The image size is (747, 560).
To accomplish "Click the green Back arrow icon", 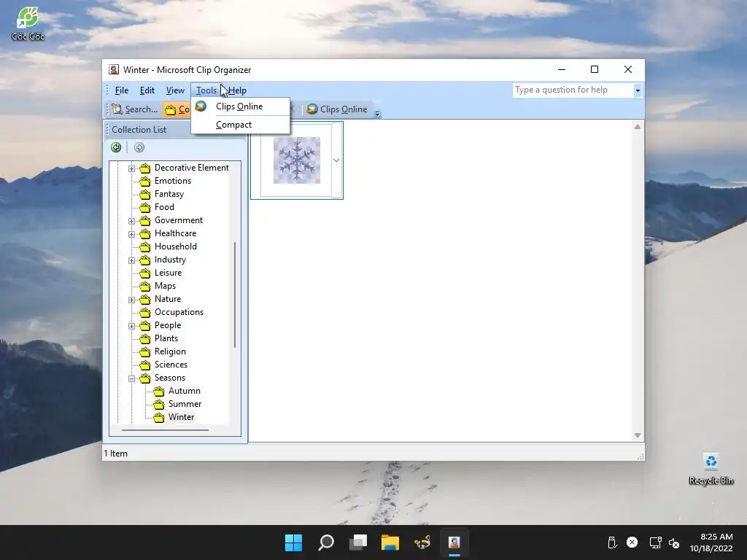I will [x=116, y=147].
